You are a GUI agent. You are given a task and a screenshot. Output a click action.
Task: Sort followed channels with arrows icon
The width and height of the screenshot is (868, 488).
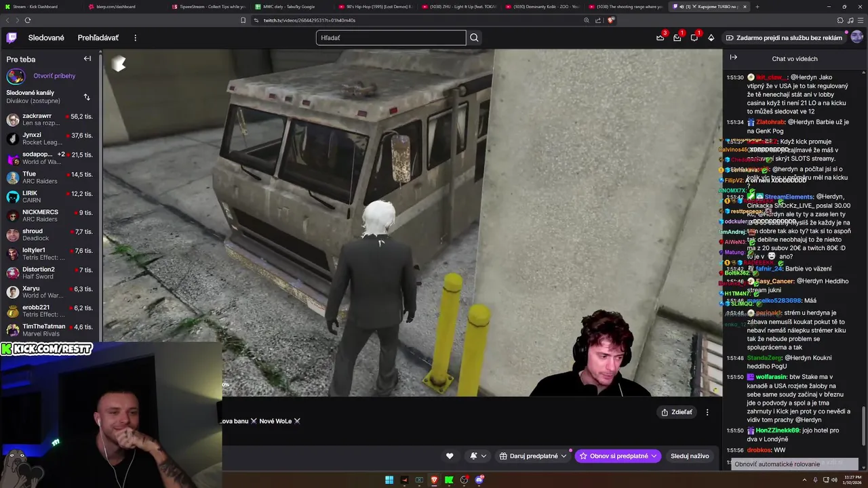click(x=87, y=97)
